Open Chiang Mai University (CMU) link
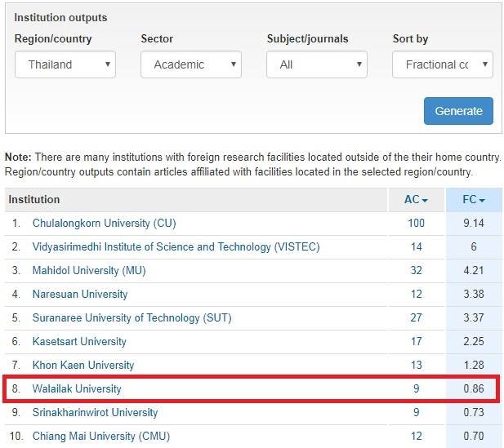This screenshot has width=504, height=448. click(x=100, y=436)
